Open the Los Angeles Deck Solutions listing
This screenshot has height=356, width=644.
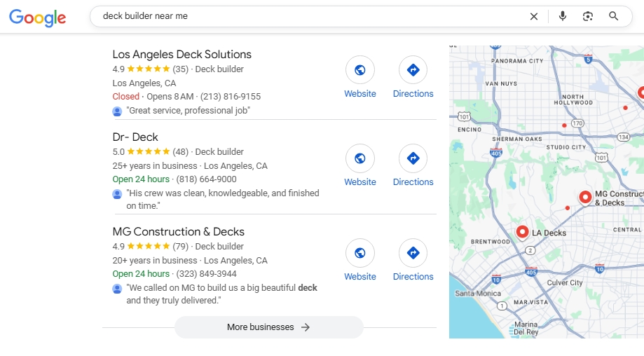(x=181, y=55)
